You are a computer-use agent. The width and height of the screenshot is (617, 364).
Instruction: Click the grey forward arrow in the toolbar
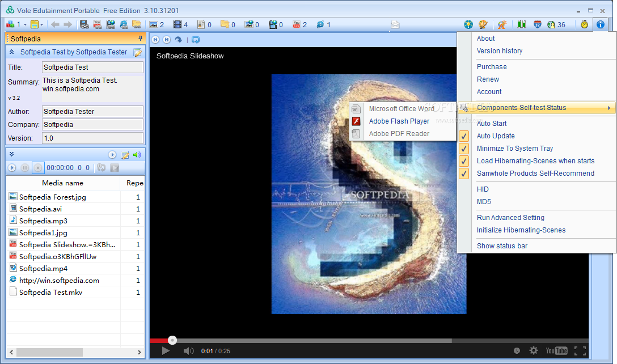tap(67, 25)
